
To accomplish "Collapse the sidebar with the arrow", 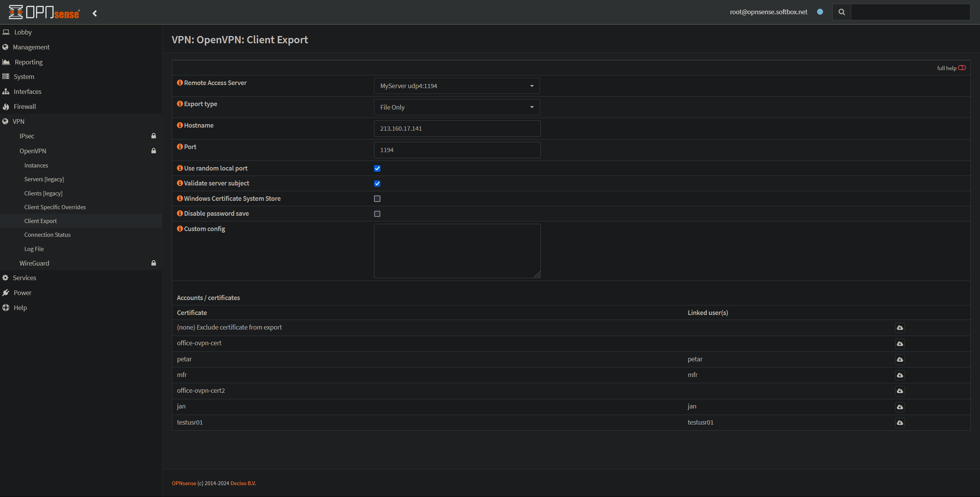I will point(95,13).
